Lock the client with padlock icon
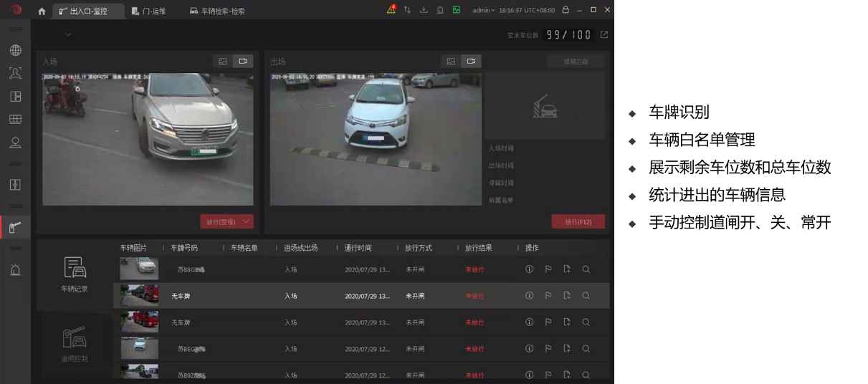Screen dimensions: 868x384 566,10
